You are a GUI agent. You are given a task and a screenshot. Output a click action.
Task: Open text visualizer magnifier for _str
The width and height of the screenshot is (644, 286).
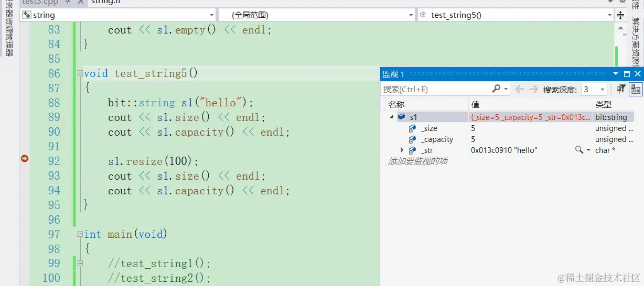[x=578, y=150]
